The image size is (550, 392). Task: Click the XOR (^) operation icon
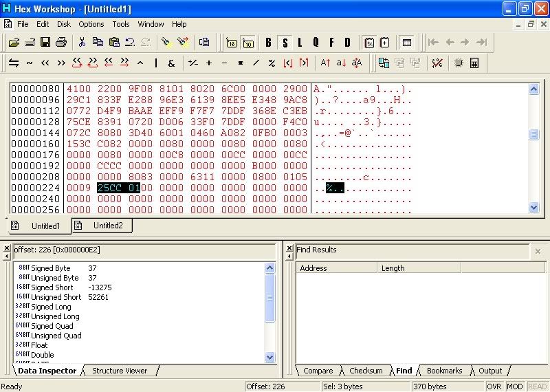pos(140,63)
